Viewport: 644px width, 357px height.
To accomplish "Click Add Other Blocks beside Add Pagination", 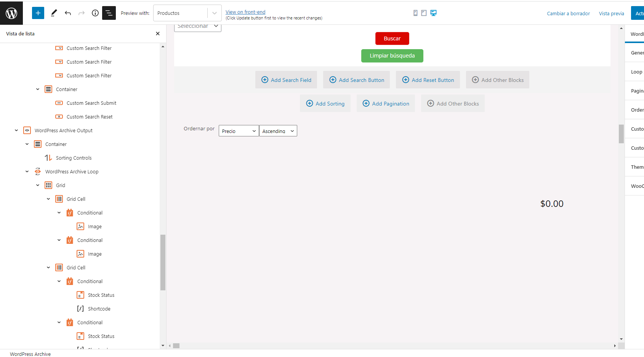I will click(453, 103).
